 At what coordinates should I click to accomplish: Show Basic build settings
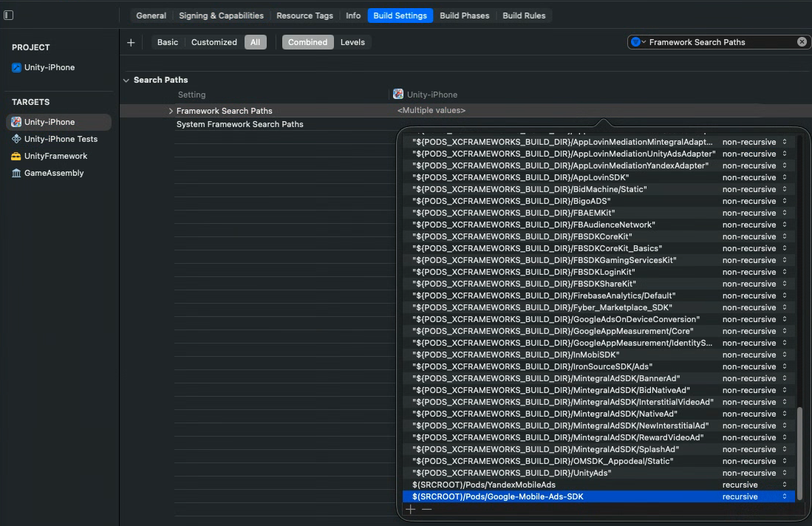(168, 42)
